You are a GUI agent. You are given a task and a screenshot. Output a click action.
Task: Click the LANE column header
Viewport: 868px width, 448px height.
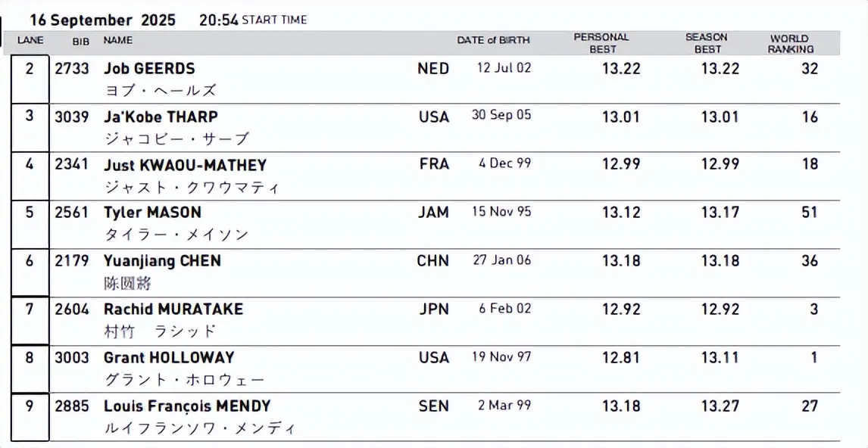30,41
